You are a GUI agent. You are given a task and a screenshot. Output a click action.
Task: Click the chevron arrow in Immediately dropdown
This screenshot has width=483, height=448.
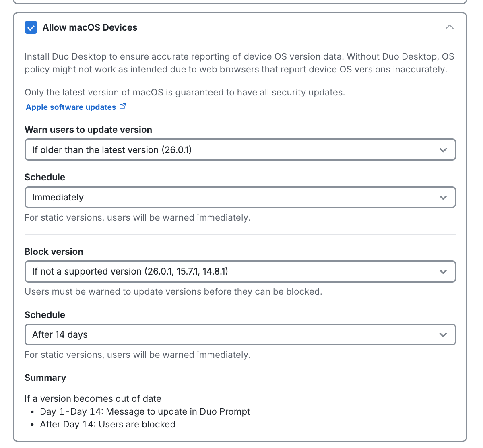[x=443, y=198]
